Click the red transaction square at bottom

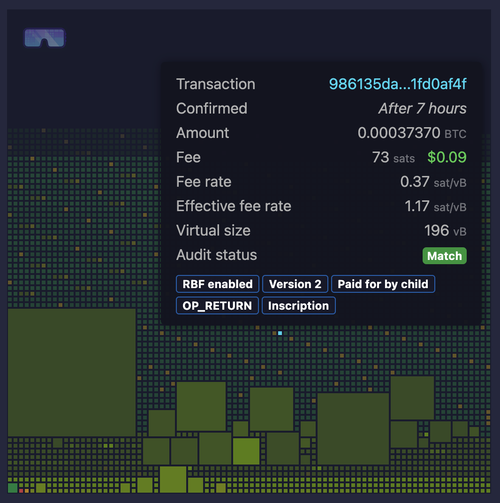coord(21,491)
